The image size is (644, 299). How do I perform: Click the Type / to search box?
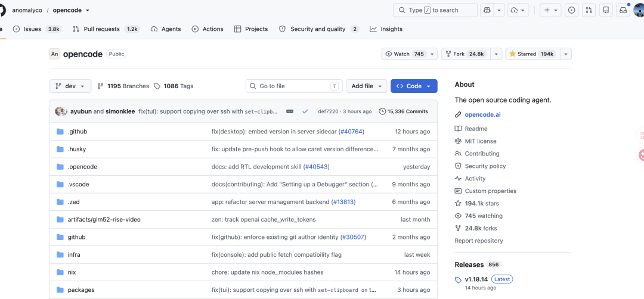coord(435,10)
